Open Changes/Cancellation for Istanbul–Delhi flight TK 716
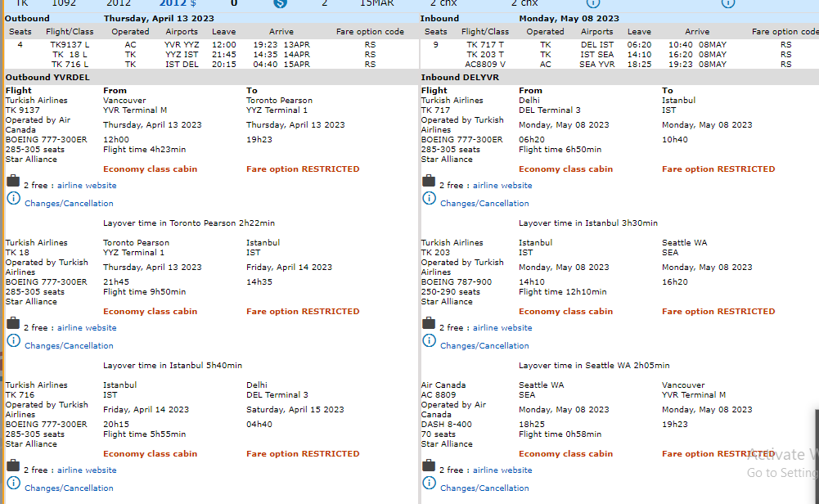Image resolution: width=819 pixels, height=504 pixels. [x=69, y=488]
